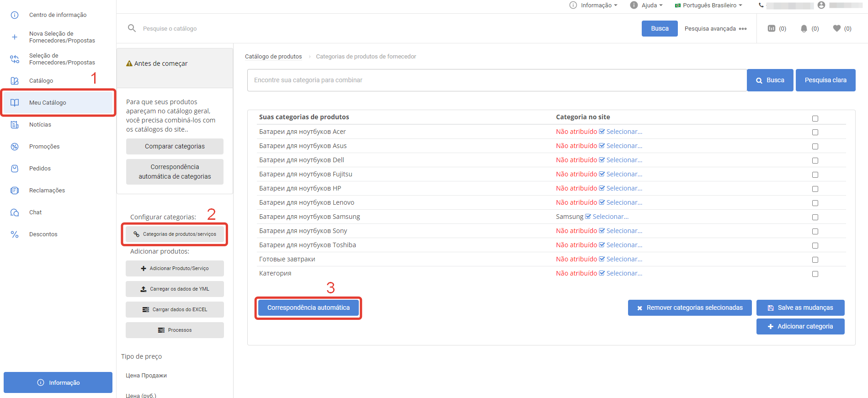This screenshot has height=398, width=868.
Task: Open the user account icon
Action: (x=821, y=5)
